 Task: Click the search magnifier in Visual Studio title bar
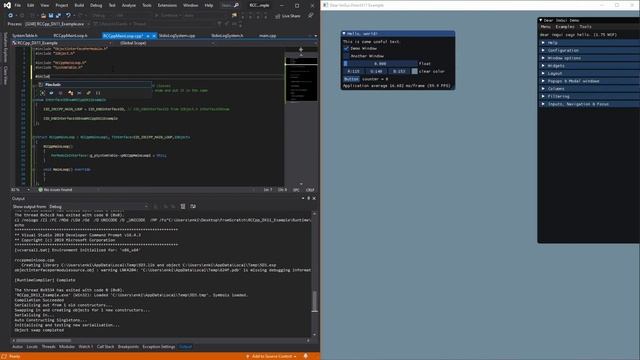coord(236,5)
